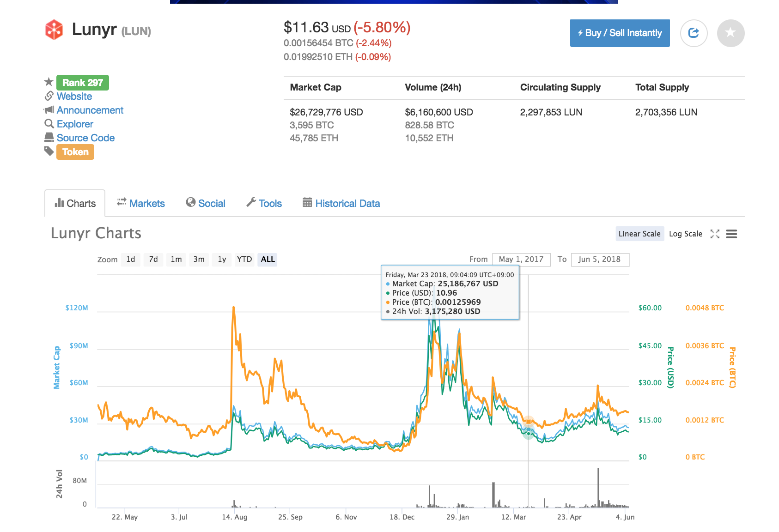Viewport: 779px width, 532px height.
Task: Click the orange BTC price marker on chart
Action: 529,421
